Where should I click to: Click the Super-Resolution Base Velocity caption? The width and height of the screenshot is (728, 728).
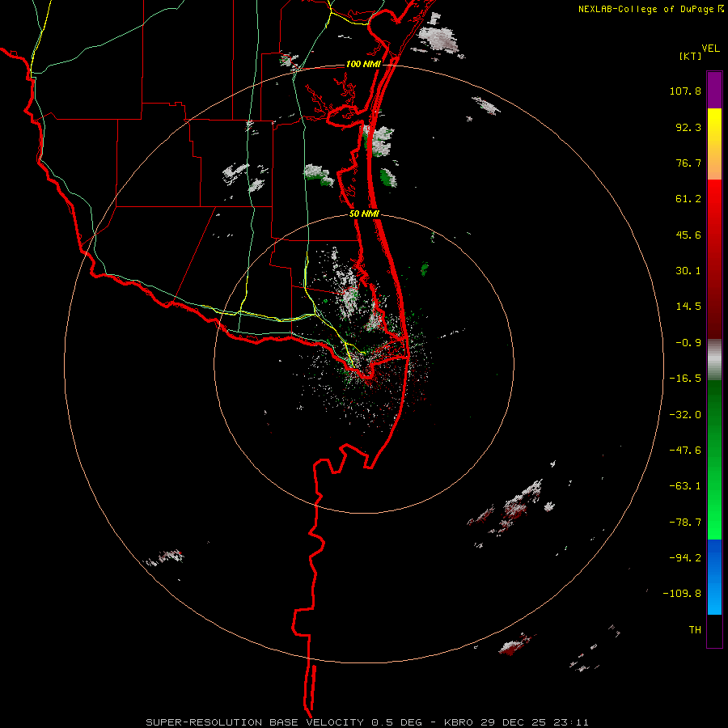(x=367, y=722)
